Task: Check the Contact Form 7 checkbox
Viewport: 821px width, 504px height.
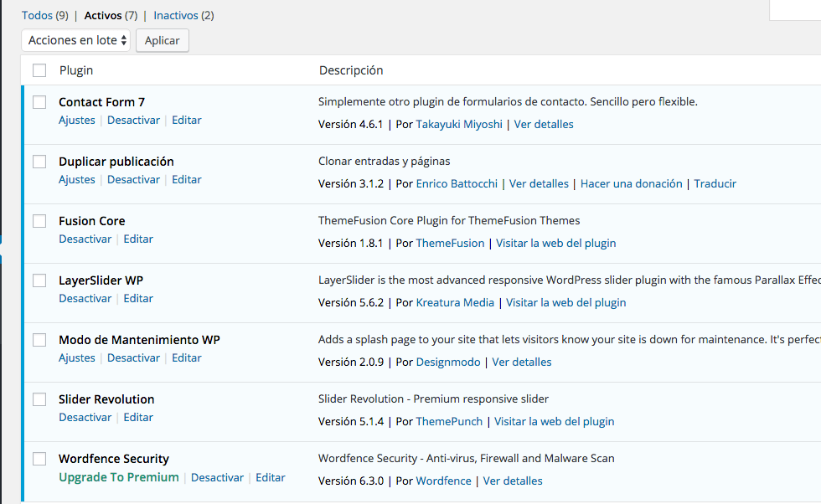Action: click(x=39, y=102)
